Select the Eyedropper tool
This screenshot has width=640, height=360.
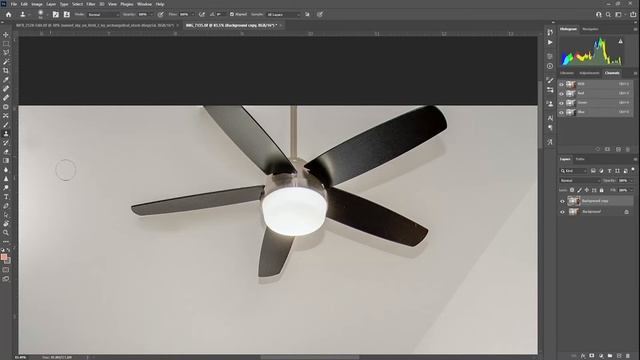click(x=6, y=80)
